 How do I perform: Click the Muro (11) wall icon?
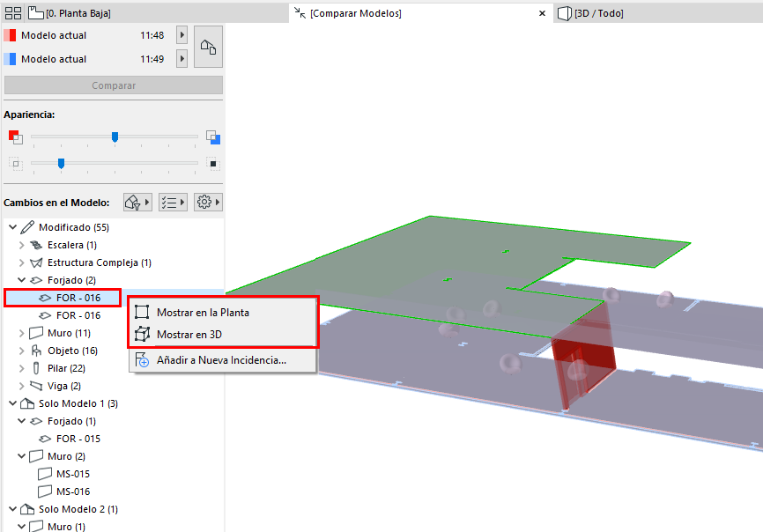[36, 333]
